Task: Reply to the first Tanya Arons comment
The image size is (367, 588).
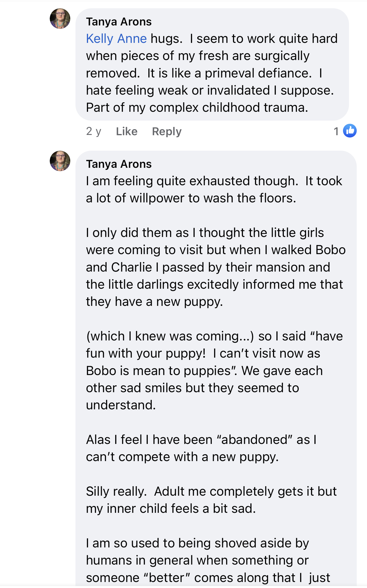Action: pos(167,131)
